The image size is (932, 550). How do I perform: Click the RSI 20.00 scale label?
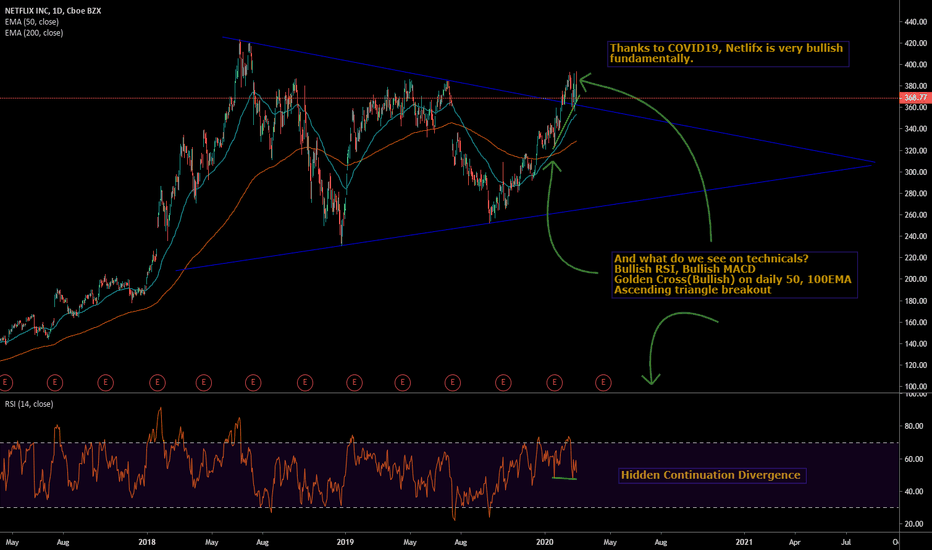pos(914,524)
